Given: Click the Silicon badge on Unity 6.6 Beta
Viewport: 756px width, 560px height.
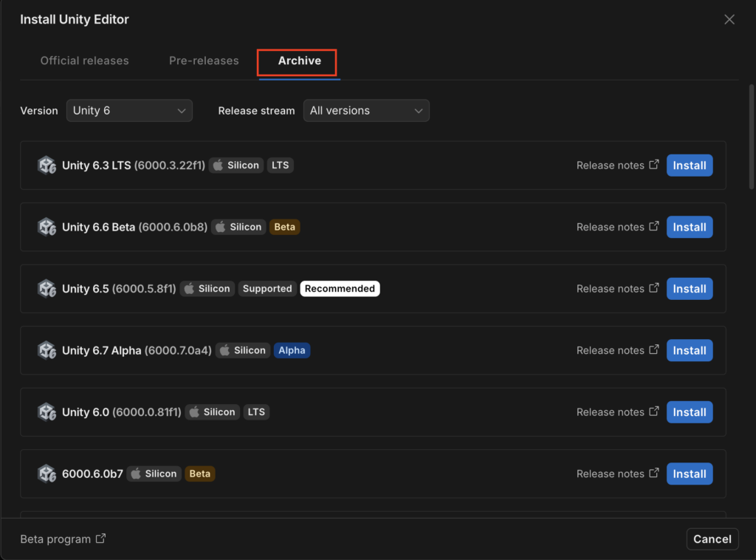Looking at the screenshot, I should 238,227.
